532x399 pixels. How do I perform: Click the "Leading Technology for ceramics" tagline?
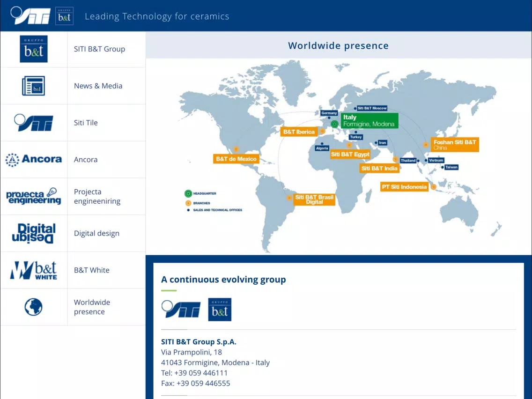(157, 16)
